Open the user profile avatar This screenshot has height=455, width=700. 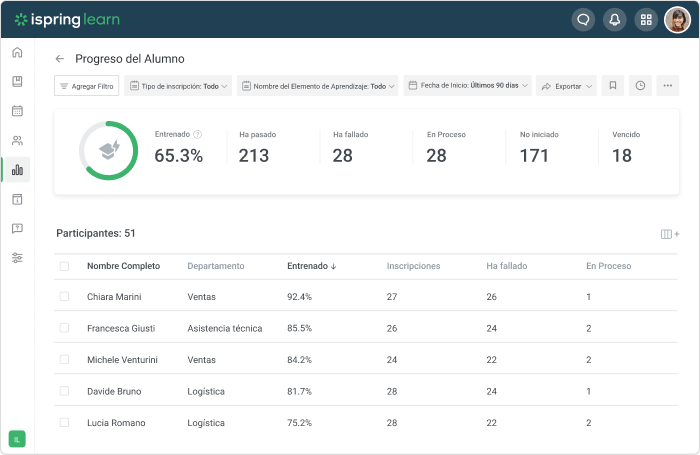pos(677,20)
